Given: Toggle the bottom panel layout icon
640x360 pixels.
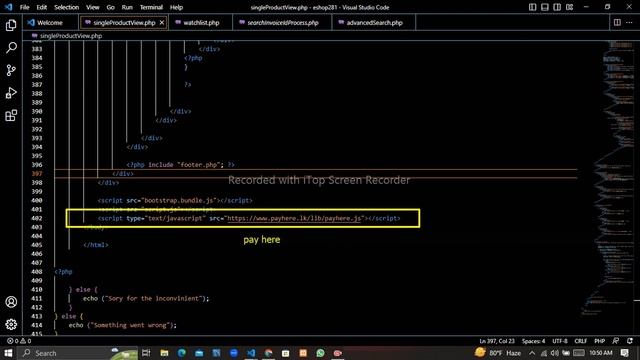Looking at the screenshot, I should [x=544, y=7].
